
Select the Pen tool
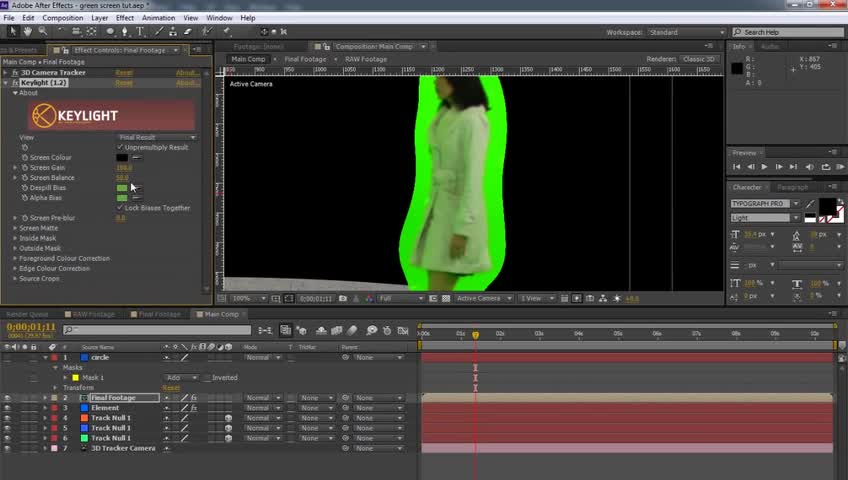coord(125,31)
